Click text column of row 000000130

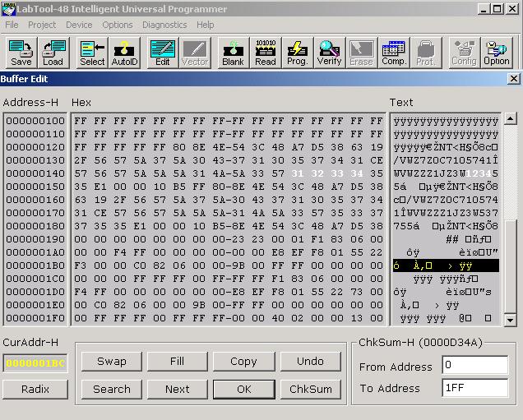[x=446, y=160]
